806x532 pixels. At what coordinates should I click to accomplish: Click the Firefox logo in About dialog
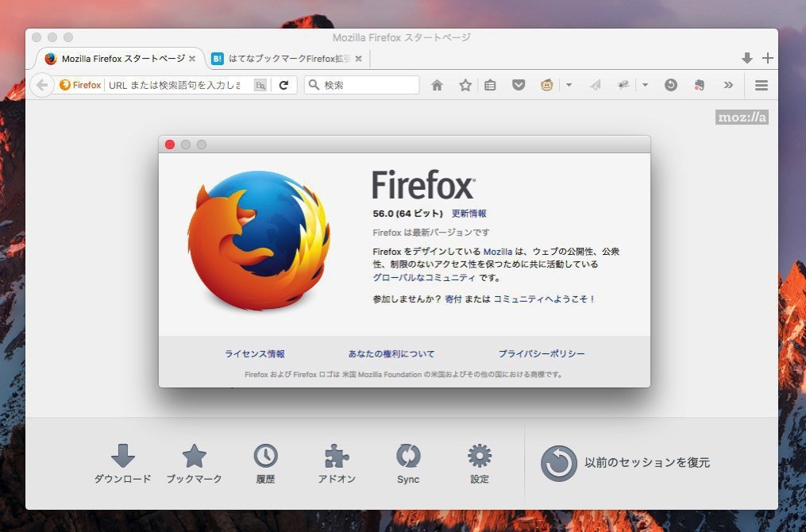pos(259,241)
